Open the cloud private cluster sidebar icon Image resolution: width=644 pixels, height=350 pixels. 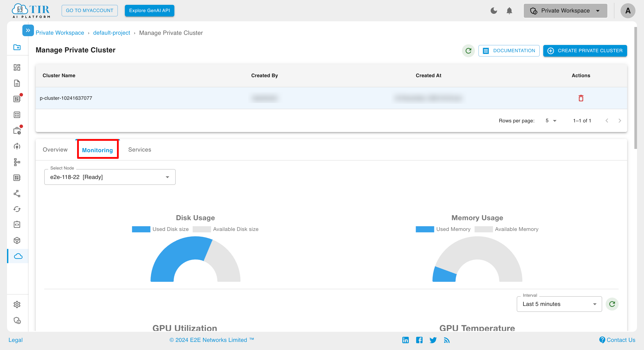(x=18, y=256)
